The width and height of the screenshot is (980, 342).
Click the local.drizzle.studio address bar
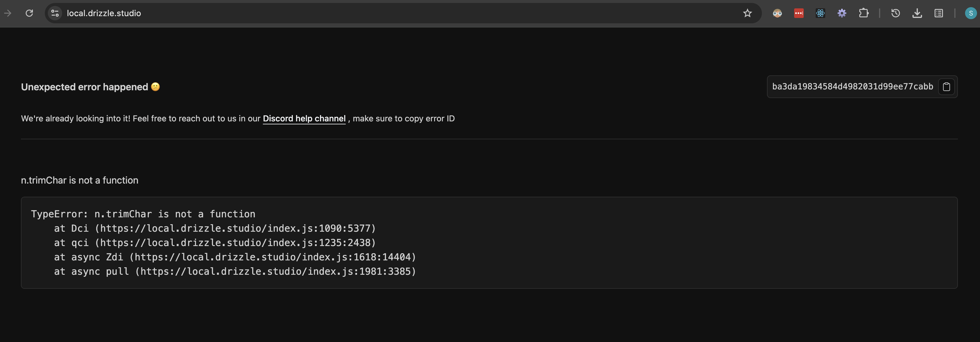(x=342, y=13)
